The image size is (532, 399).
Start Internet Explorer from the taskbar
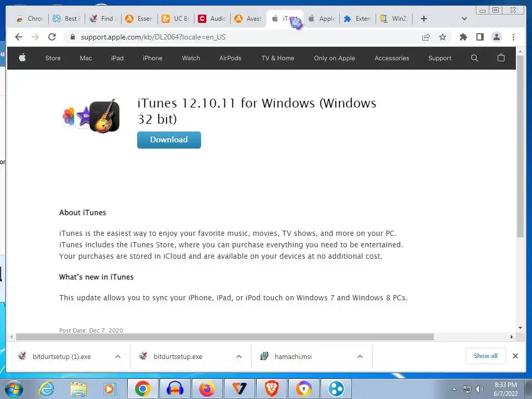(46, 389)
